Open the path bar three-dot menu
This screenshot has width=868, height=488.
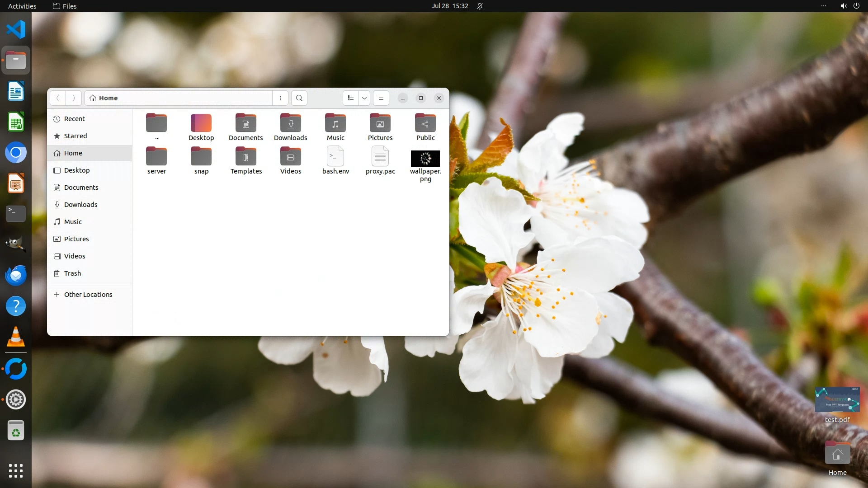(x=280, y=98)
